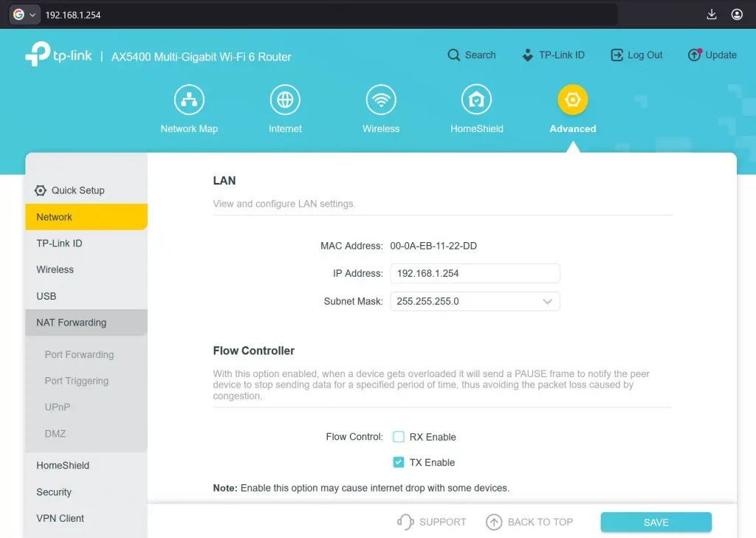Select Port Forwarding under NAT Forwarding
Viewport: 756px width, 538px height.
pyautogui.click(x=79, y=354)
